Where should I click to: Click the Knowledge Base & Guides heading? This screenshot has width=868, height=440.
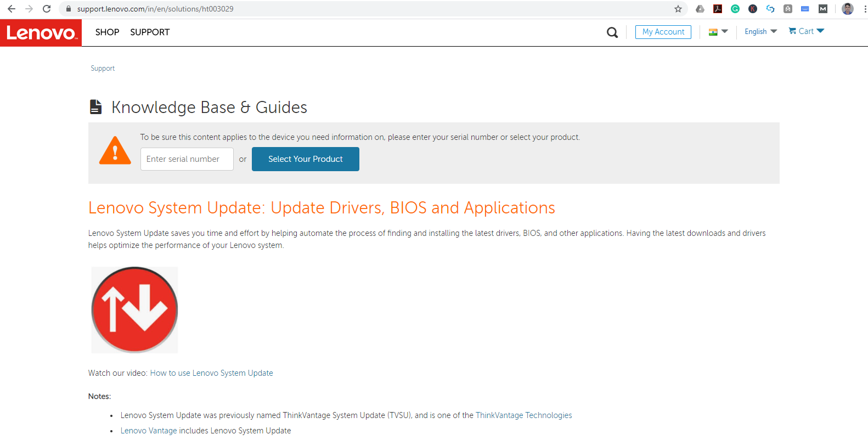click(209, 107)
